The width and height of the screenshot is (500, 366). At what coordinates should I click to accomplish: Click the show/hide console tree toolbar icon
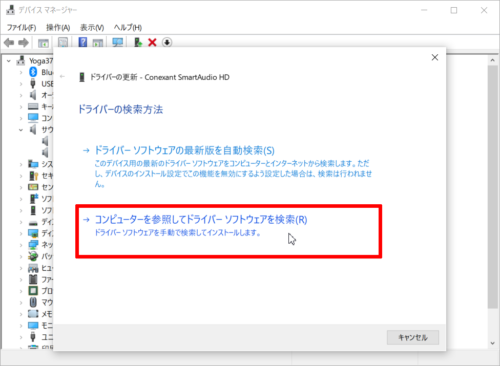click(x=43, y=43)
